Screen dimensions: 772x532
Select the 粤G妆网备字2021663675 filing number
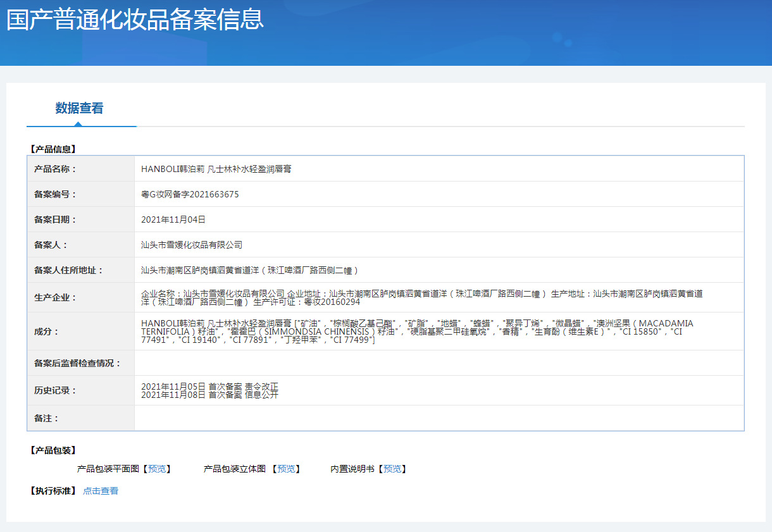pyautogui.click(x=190, y=194)
